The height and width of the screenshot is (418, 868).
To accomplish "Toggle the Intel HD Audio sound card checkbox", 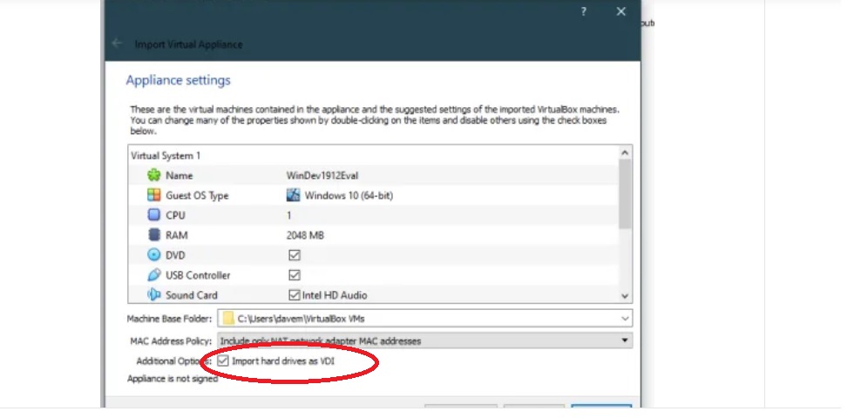I will [x=295, y=294].
